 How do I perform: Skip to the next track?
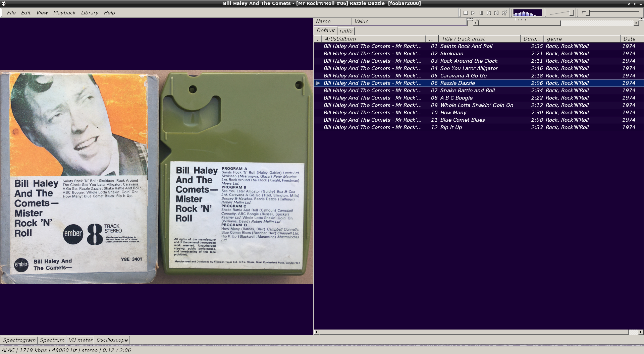(x=496, y=13)
